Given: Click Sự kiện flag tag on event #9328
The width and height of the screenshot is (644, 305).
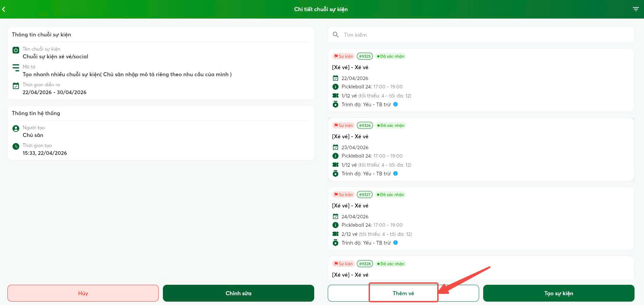Looking at the screenshot, I should point(343,264).
